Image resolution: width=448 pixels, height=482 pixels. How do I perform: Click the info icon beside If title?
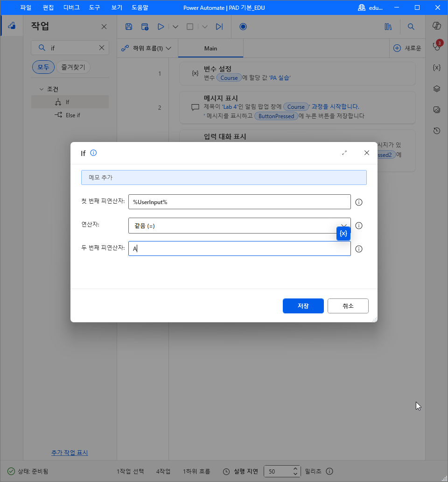[93, 153]
